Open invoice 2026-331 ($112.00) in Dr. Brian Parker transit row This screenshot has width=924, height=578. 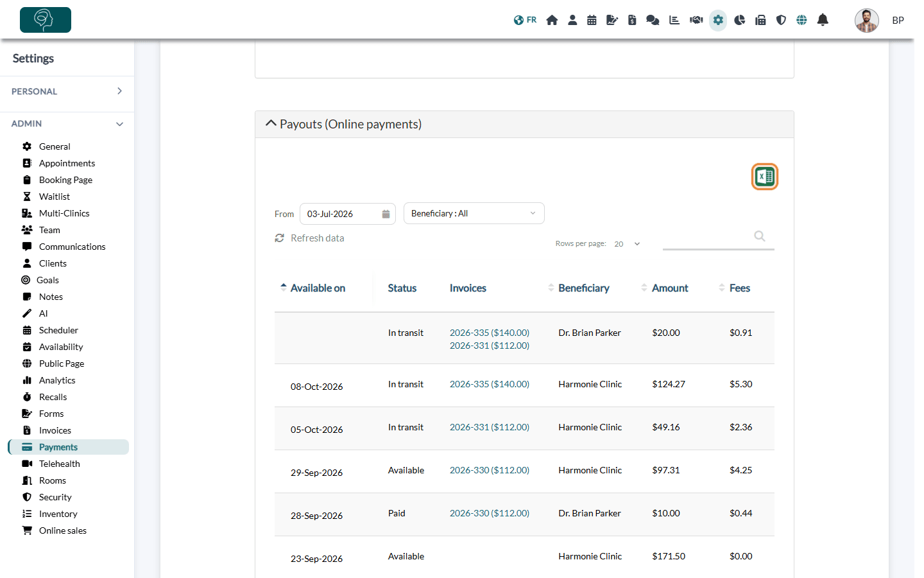(490, 346)
